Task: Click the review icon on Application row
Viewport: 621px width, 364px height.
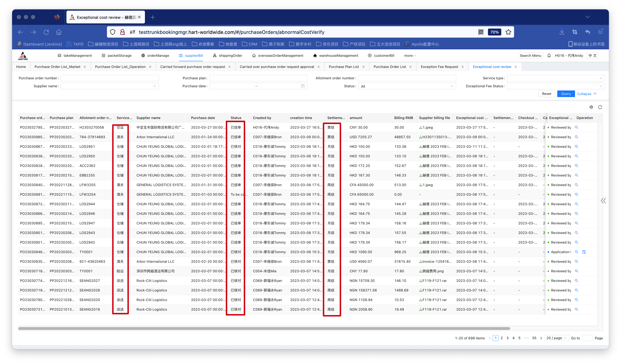Action: pyautogui.click(x=584, y=252)
